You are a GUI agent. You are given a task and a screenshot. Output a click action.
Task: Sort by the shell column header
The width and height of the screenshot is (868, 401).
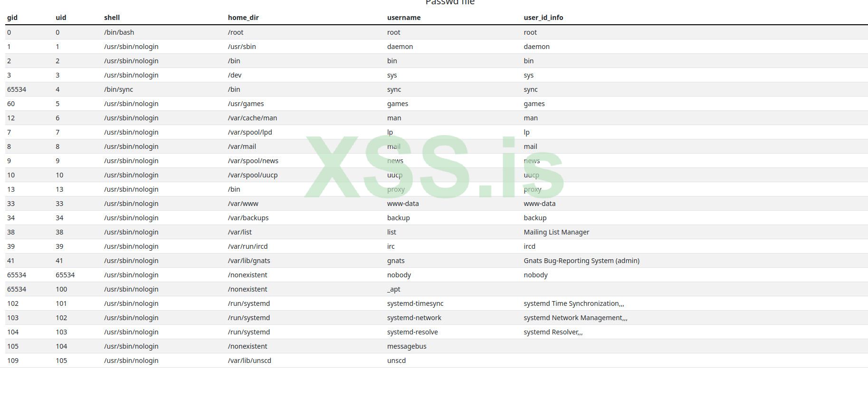point(112,18)
